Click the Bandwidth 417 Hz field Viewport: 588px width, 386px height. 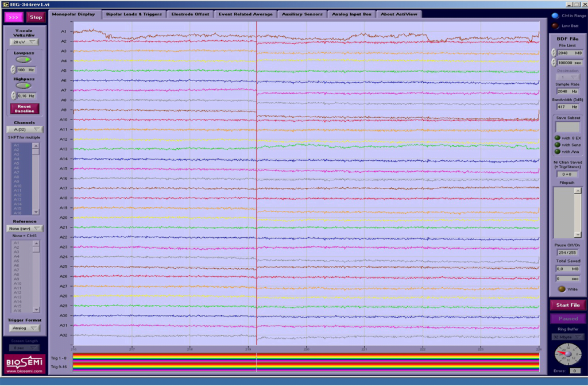point(568,107)
